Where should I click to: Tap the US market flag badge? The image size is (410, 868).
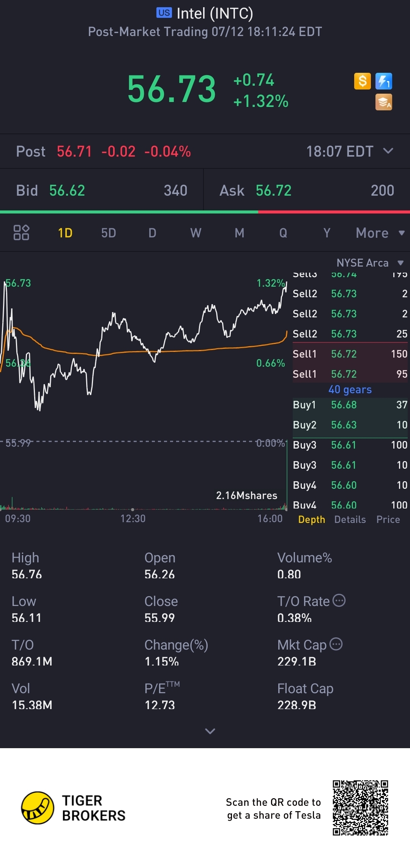(x=164, y=13)
